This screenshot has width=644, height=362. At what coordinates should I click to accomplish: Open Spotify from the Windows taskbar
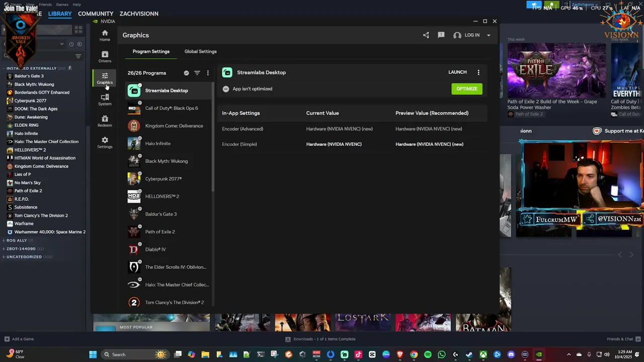point(428,354)
